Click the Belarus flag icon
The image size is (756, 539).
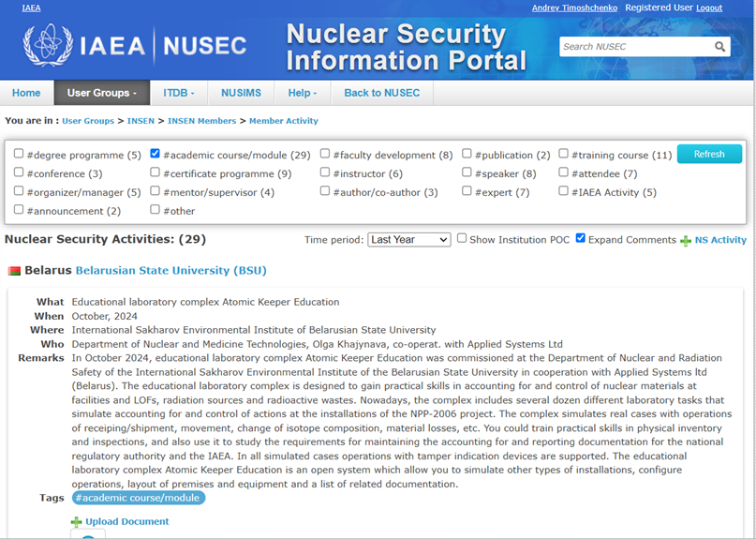coord(14,271)
